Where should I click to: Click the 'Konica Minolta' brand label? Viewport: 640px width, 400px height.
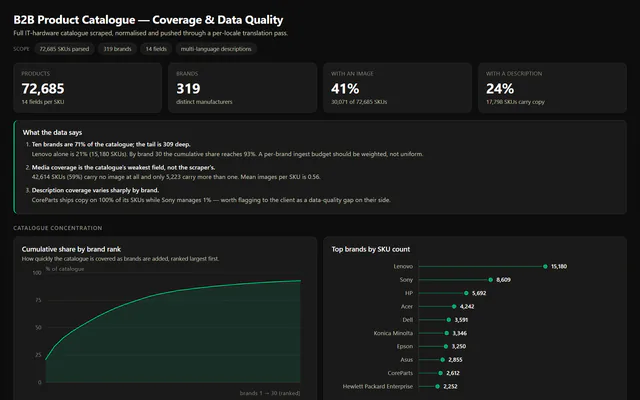point(393,333)
